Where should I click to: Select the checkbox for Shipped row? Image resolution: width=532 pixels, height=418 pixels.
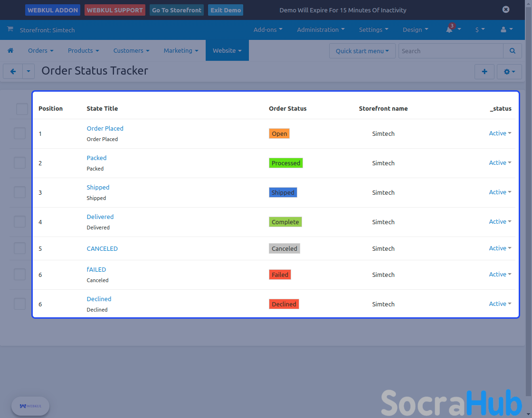tap(20, 192)
